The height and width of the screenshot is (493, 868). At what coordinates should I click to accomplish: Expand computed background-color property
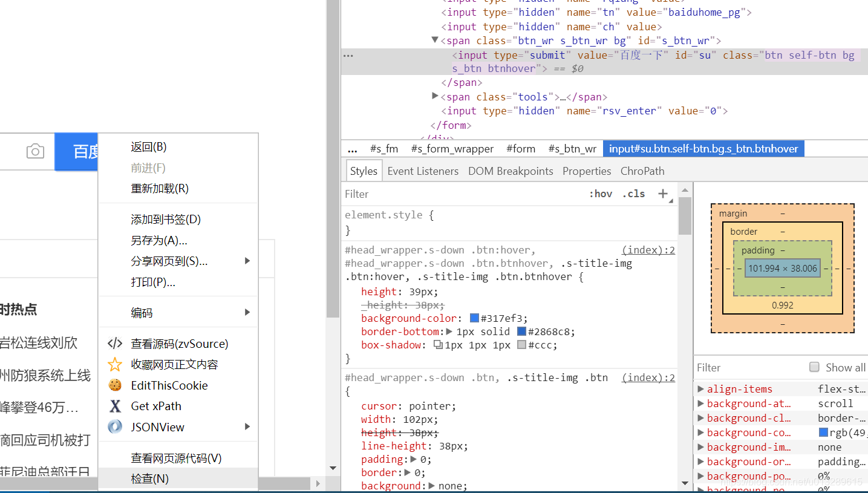[700, 433]
